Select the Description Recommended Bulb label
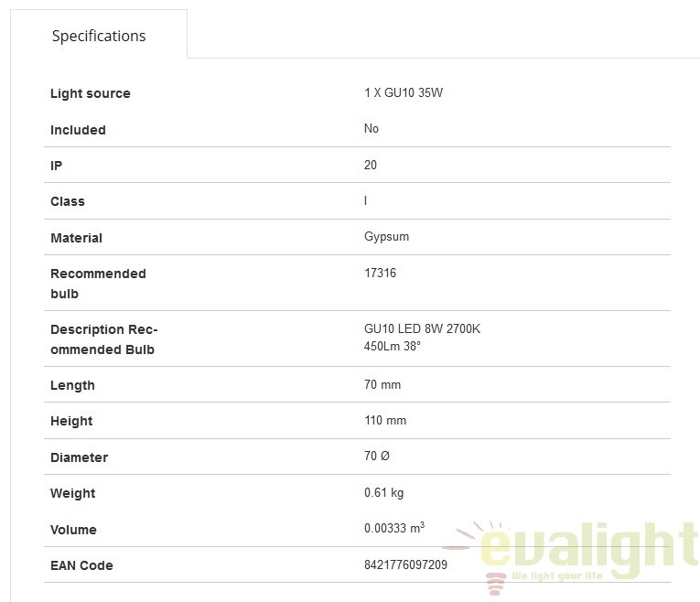Screen dimensions: 700x602 [x=104, y=339]
